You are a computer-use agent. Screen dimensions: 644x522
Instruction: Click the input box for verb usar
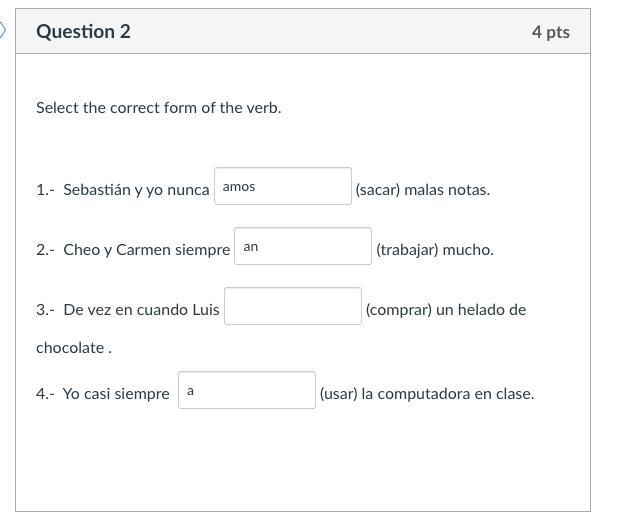247,391
